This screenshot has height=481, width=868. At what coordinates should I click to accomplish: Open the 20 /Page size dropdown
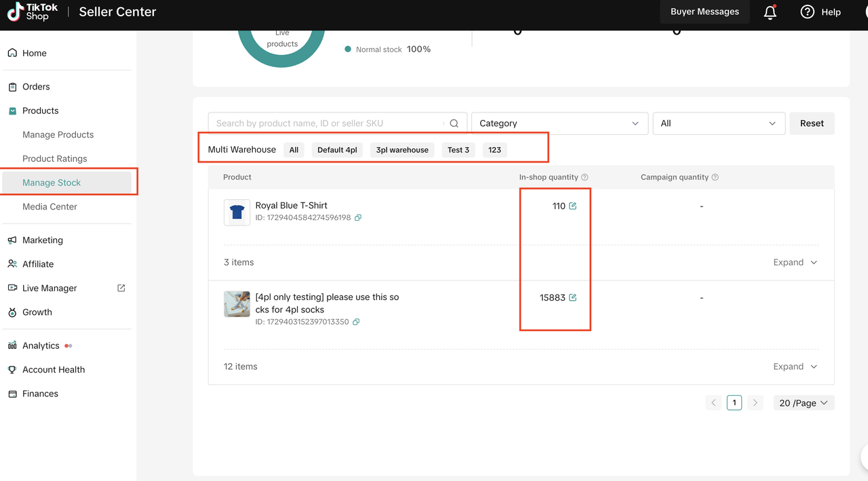pos(804,402)
